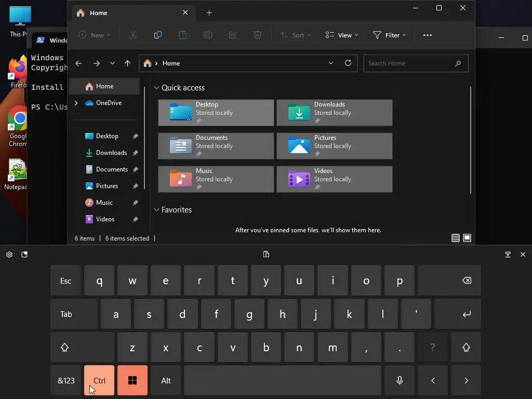Collapse the Quick access section

pyautogui.click(x=156, y=87)
